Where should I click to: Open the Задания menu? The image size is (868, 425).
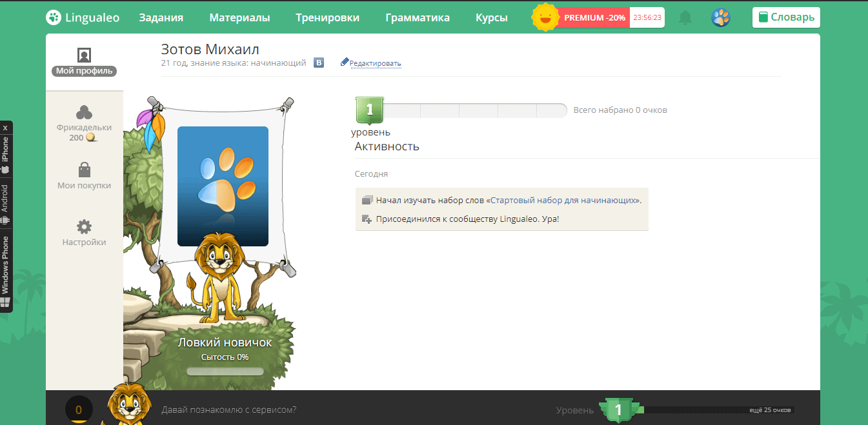point(161,17)
